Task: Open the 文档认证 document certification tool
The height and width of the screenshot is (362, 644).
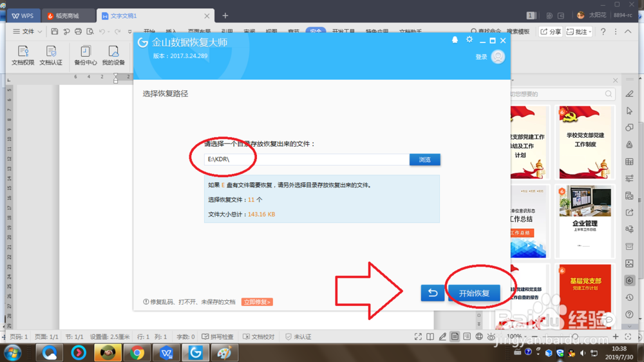Action: [51, 55]
